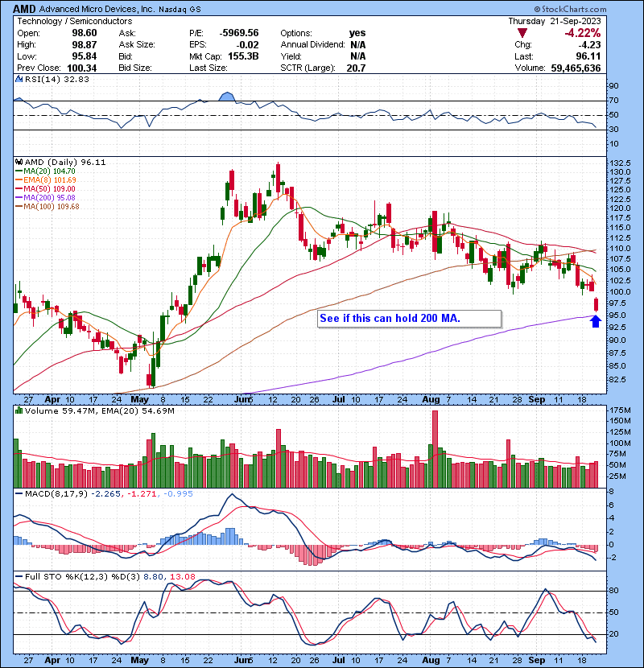Click the AMD (Daily) 96.11 chart label

point(65,163)
